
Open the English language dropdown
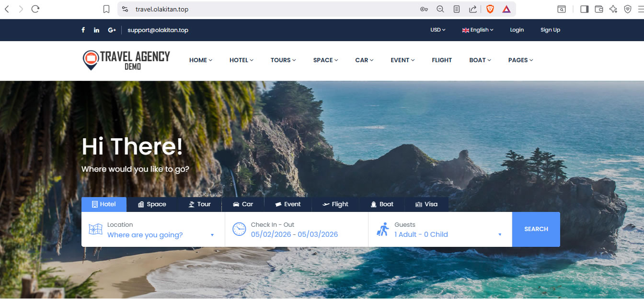point(478,30)
